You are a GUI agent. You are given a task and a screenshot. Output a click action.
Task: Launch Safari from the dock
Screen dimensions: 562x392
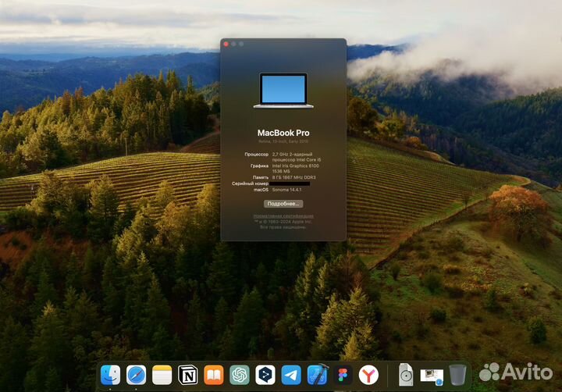(x=136, y=375)
